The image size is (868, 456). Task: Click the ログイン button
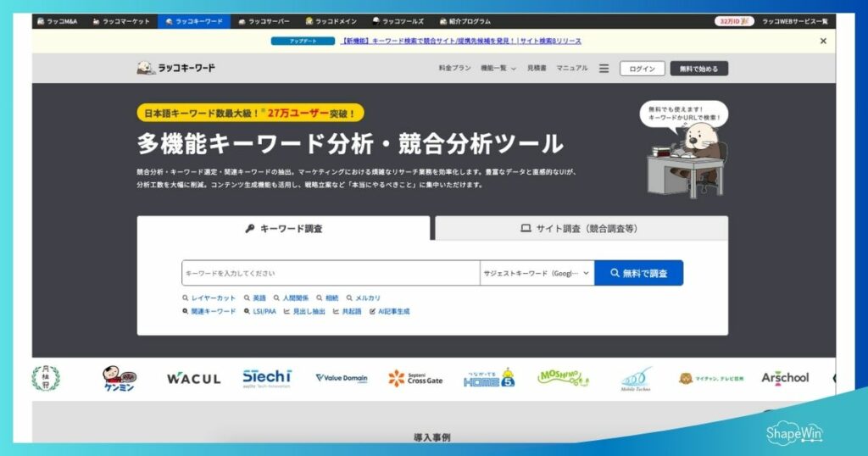click(x=642, y=69)
